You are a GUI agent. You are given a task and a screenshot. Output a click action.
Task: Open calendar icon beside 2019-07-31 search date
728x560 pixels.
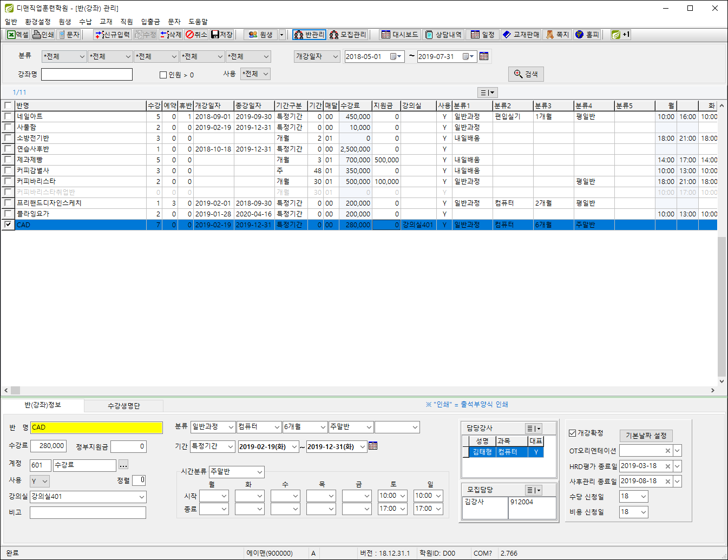tap(484, 56)
